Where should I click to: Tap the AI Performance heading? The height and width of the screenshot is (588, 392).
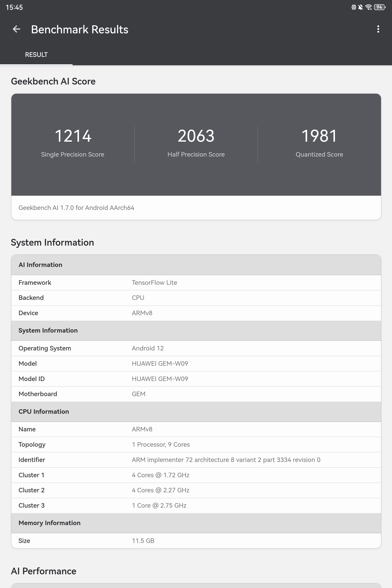click(x=44, y=571)
